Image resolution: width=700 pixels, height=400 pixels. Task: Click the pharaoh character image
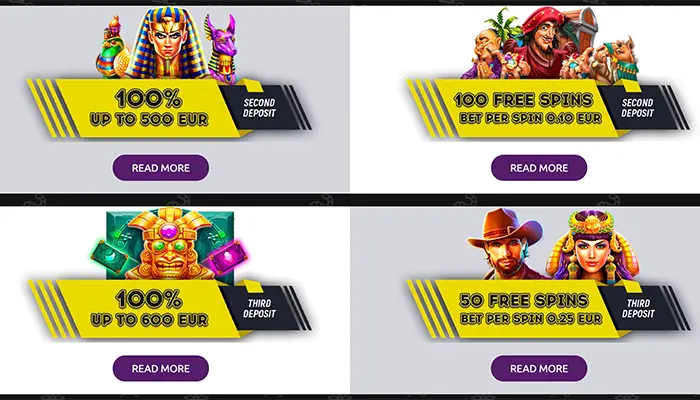click(167, 43)
